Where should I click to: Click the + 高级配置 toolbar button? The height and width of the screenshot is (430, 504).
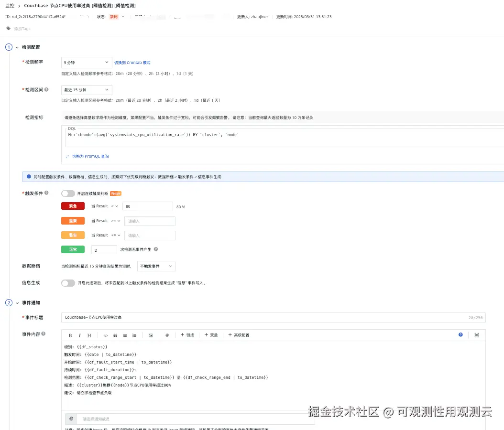point(239,335)
